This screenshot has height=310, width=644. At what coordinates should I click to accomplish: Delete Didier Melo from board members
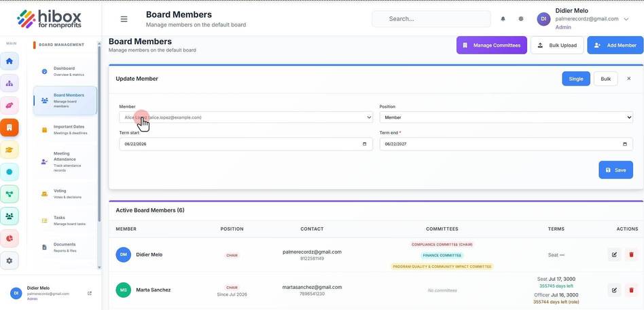pyautogui.click(x=631, y=254)
